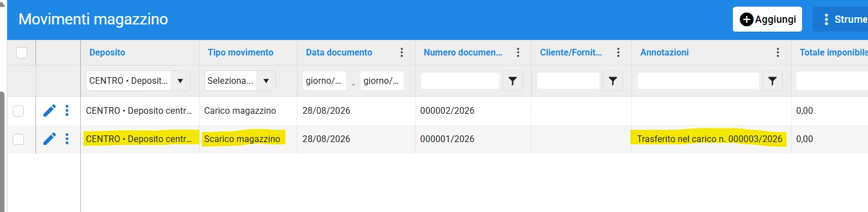Click the Deposito cell in Scarico magazzino row
The height and width of the screenshot is (212, 868).
coord(139,139)
